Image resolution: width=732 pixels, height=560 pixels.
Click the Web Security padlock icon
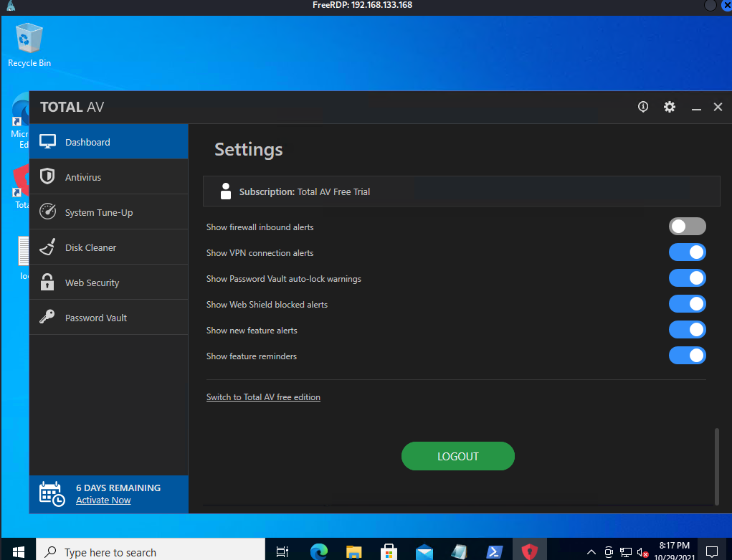[x=47, y=282]
